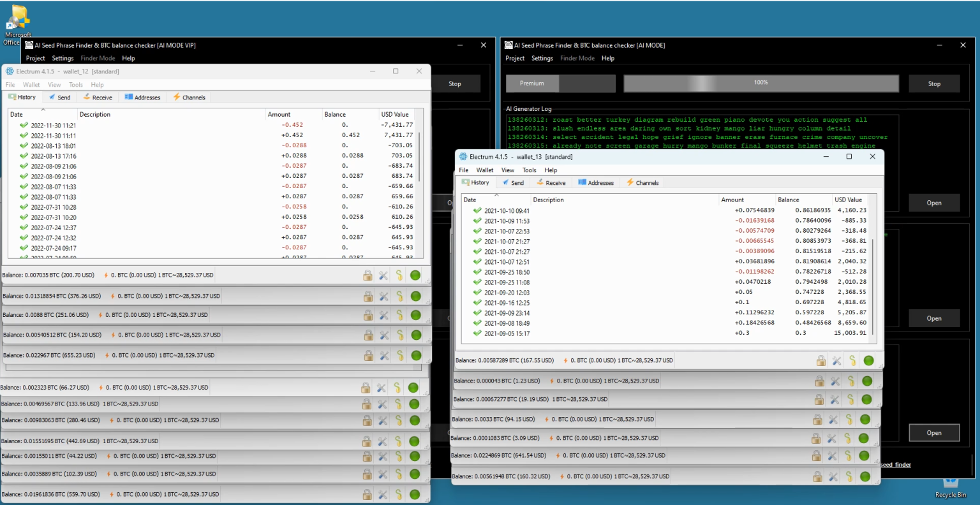The image size is (980, 505).
Task: Open the Receive tab in wallet_12 window
Action: coord(98,98)
